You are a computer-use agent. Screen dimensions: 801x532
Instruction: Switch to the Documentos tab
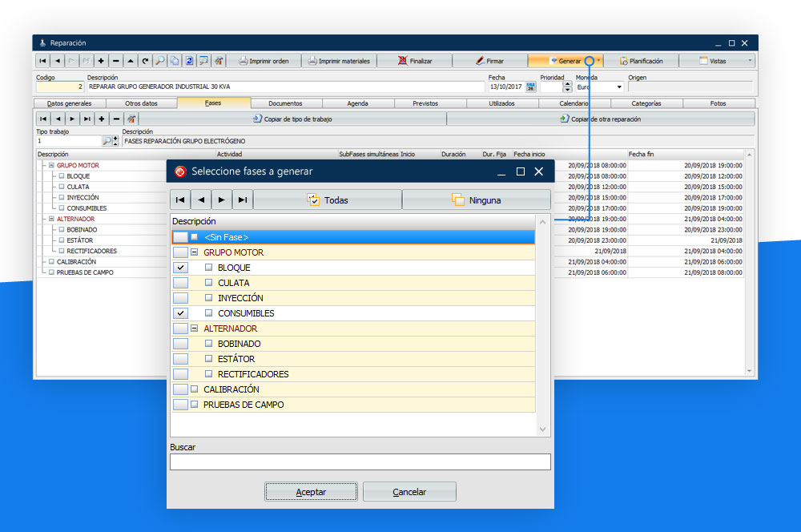[x=285, y=103]
